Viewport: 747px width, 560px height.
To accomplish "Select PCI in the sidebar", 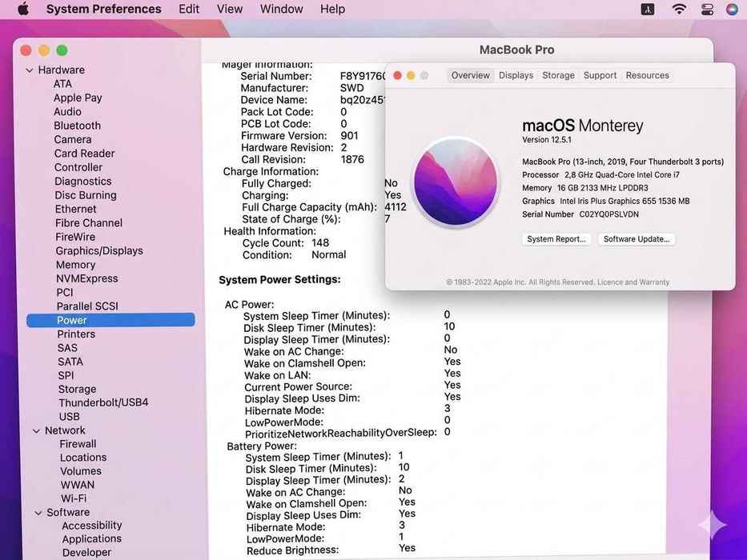I will (x=65, y=292).
